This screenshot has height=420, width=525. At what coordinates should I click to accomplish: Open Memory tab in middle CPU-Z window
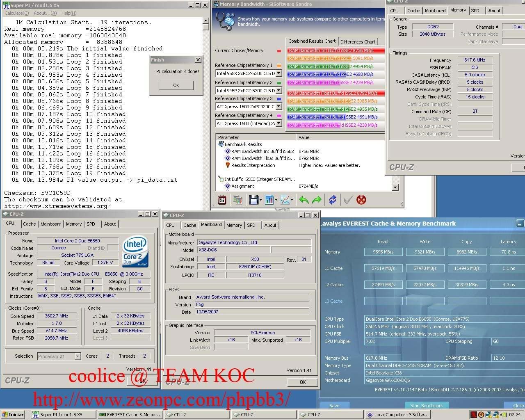coord(234,225)
